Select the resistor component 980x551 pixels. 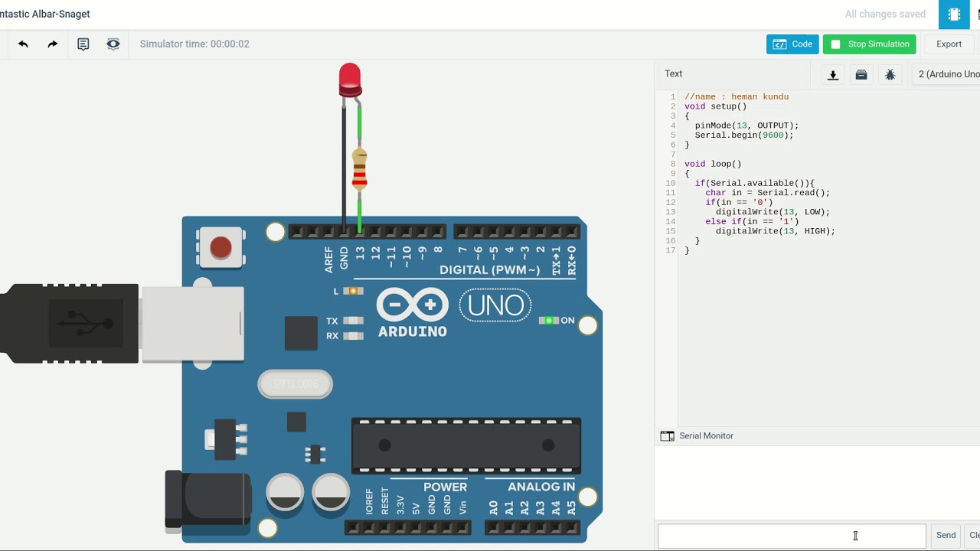pyautogui.click(x=359, y=169)
